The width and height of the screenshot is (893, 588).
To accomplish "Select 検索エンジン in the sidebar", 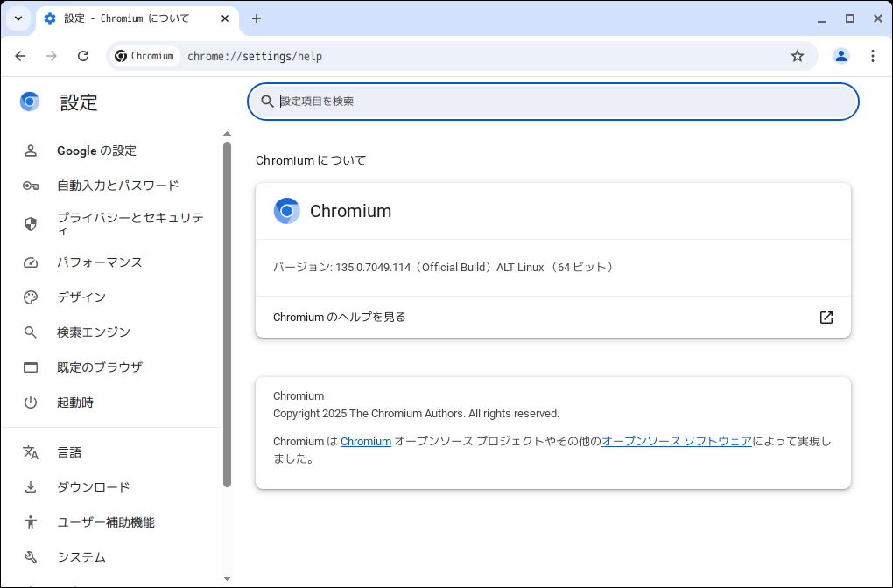I will pyautogui.click(x=94, y=332).
